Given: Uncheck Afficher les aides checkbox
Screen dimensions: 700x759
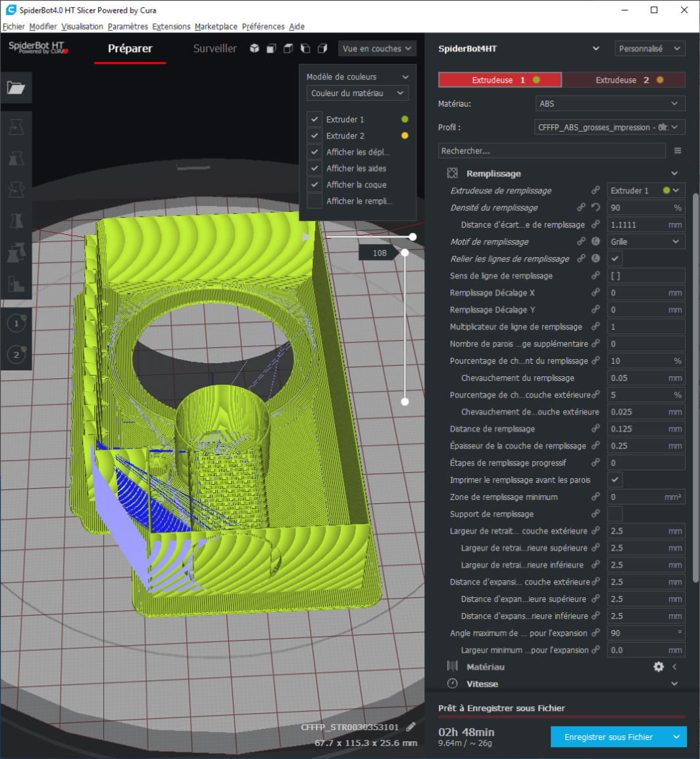Looking at the screenshot, I should point(314,168).
